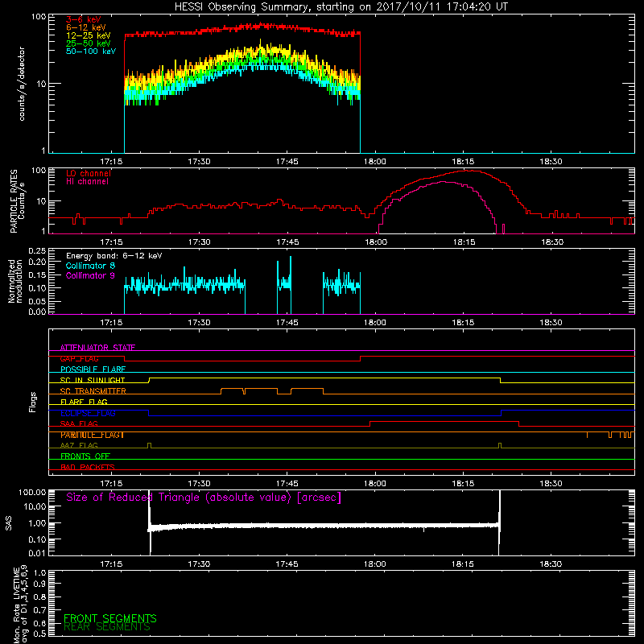Click the '0.00' modulation axis tick
This screenshot has height=644, width=644.
[37, 312]
